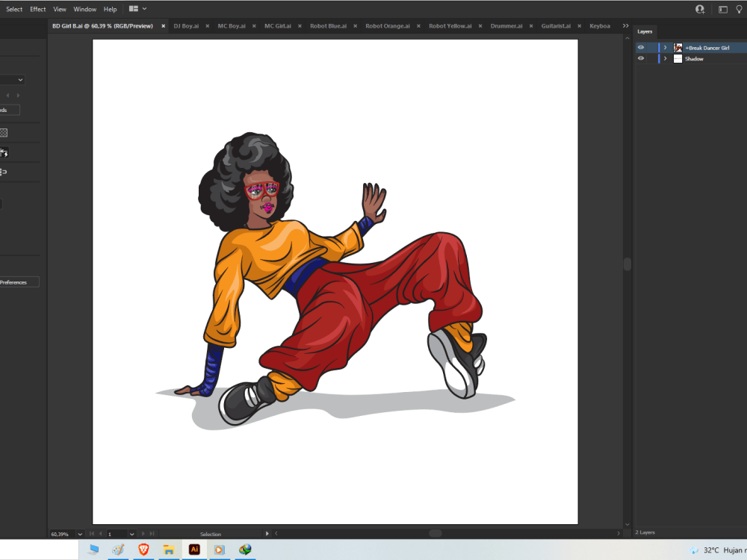Open the artboard dropdown in Properties panel

tap(20, 80)
